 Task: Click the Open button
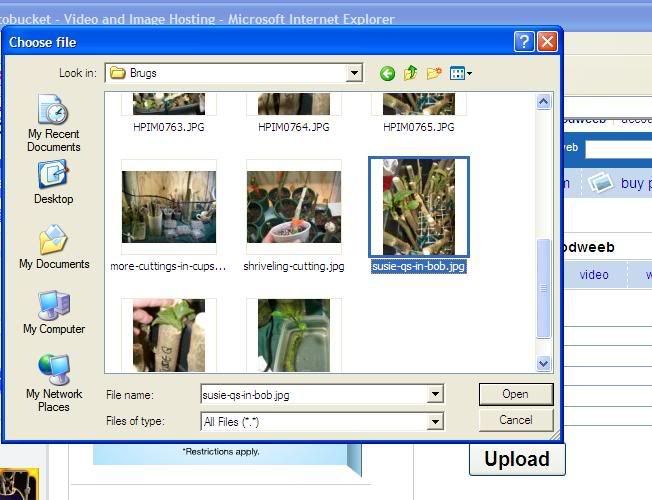[x=516, y=394]
